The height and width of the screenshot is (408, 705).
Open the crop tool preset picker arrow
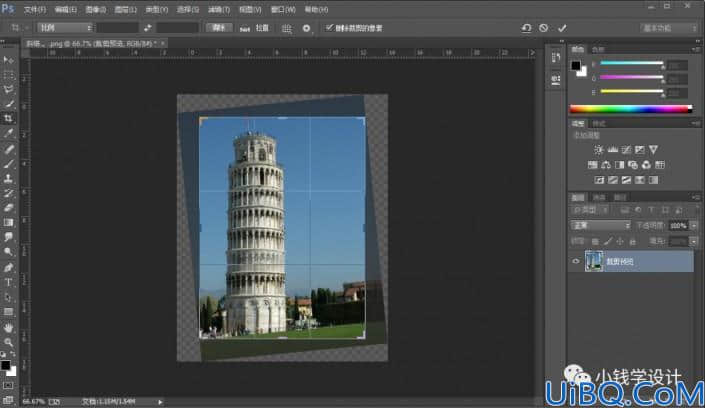(27, 28)
